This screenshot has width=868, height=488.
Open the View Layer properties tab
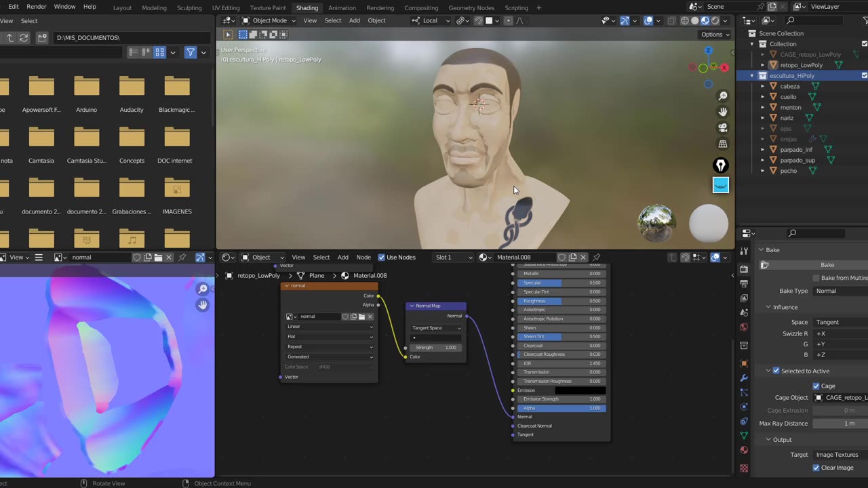click(x=744, y=298)
